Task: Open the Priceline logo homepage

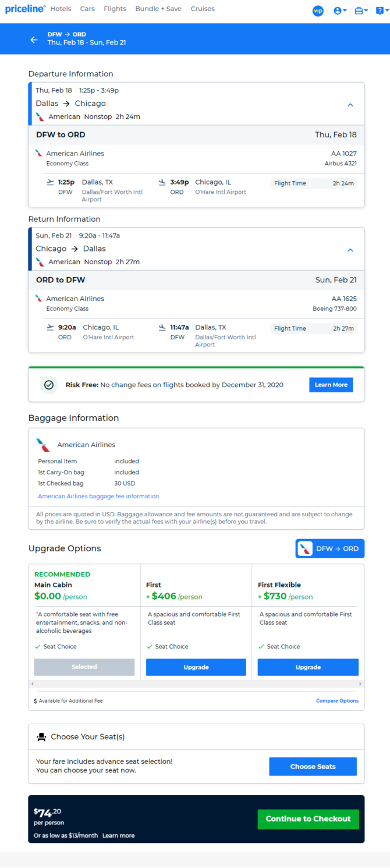Action: point(25,9)
